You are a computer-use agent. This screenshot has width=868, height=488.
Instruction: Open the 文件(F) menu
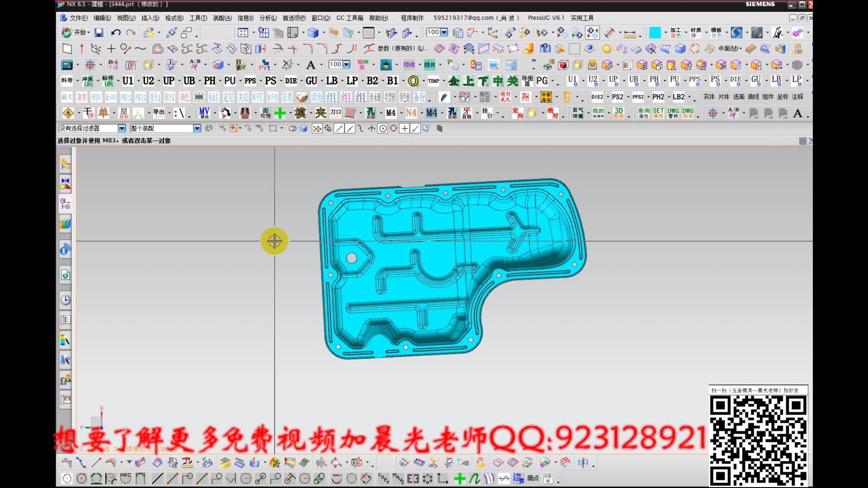[78, 18]
